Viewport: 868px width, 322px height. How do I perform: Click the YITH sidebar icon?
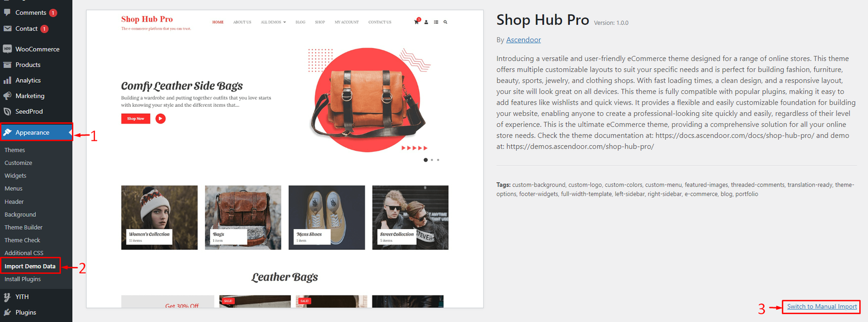point(7,297)
